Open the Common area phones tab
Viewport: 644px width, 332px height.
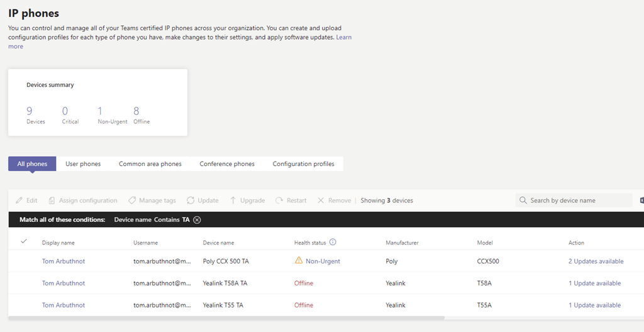pyautogui.click(x=150, y=164)
